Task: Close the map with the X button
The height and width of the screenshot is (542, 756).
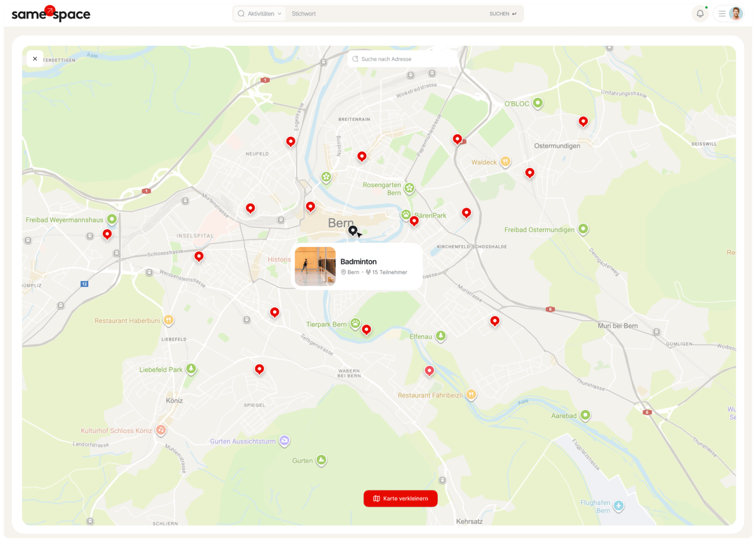Action: 35,59
